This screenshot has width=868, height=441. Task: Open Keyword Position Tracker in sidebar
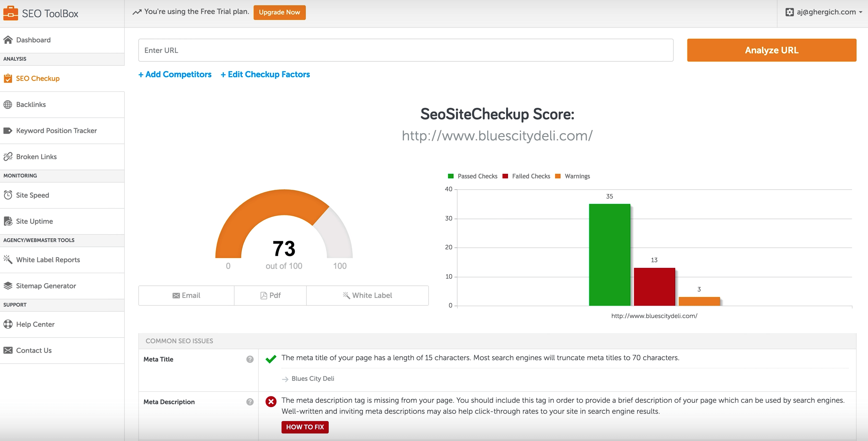tap(56, 131)
